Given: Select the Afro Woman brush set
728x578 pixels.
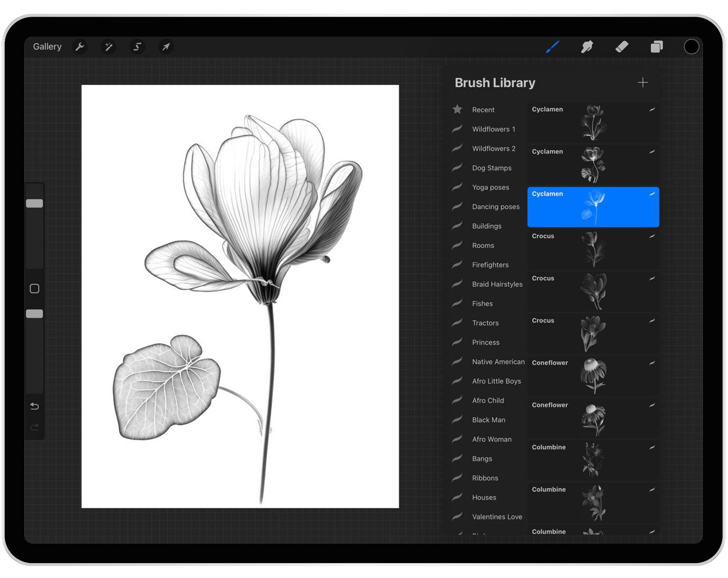Looking at the screenshot, I should point(488,439).
